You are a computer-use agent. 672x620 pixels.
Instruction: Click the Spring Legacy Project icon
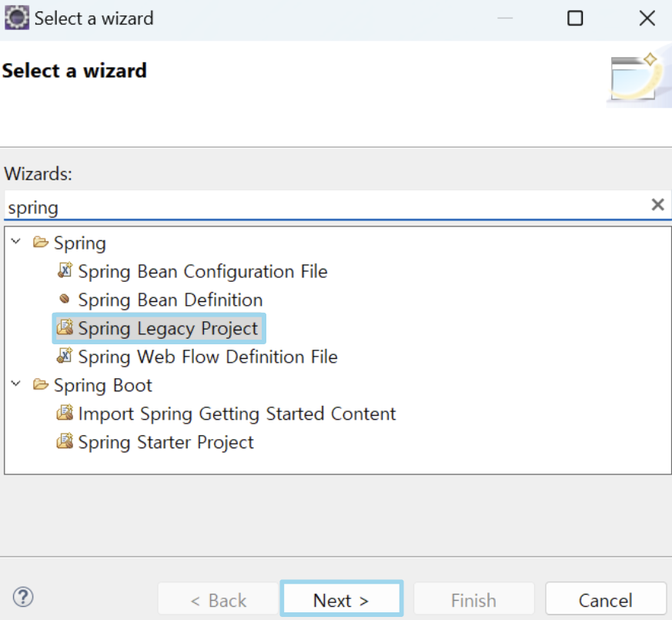coord(65,327)
